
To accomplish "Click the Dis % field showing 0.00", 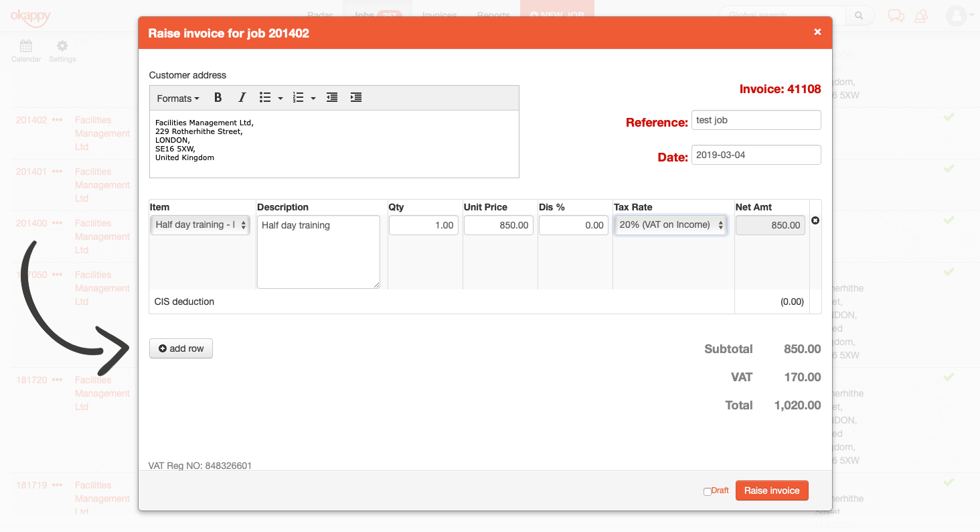I will pos(574,225).
